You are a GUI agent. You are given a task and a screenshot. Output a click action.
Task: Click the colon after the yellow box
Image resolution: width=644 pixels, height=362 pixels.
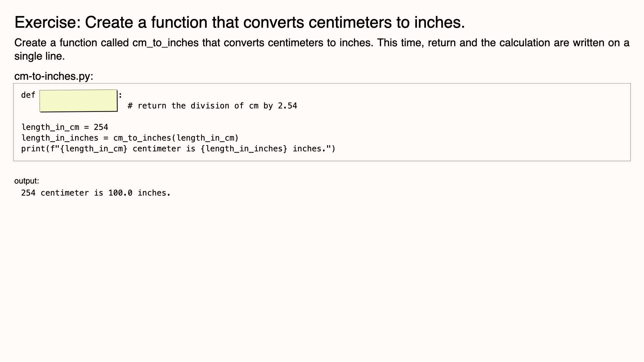(120, 95)
